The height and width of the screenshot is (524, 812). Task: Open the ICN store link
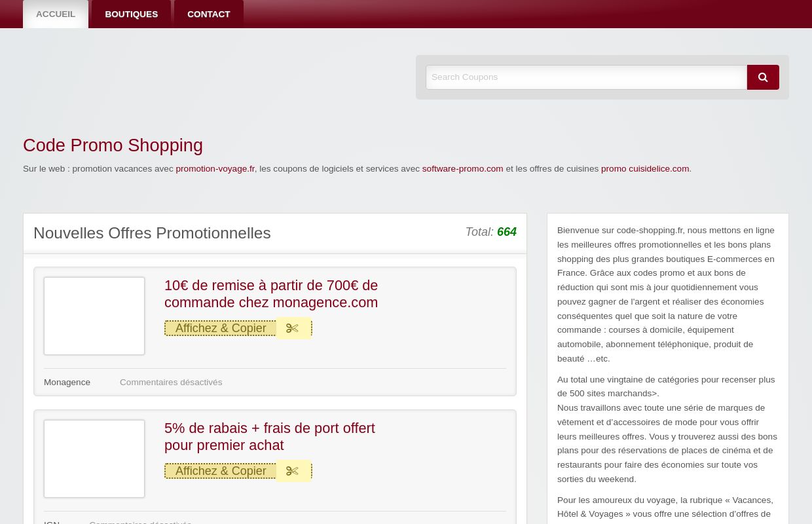52,522
